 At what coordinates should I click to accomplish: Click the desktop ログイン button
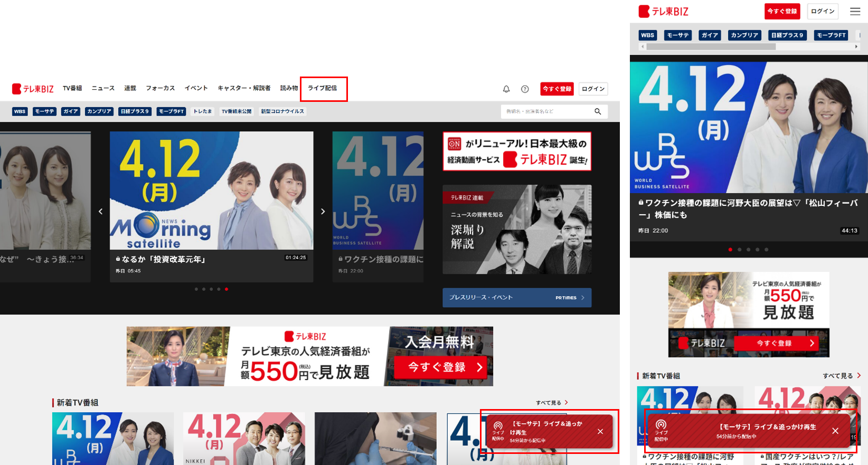pos(593,89)
